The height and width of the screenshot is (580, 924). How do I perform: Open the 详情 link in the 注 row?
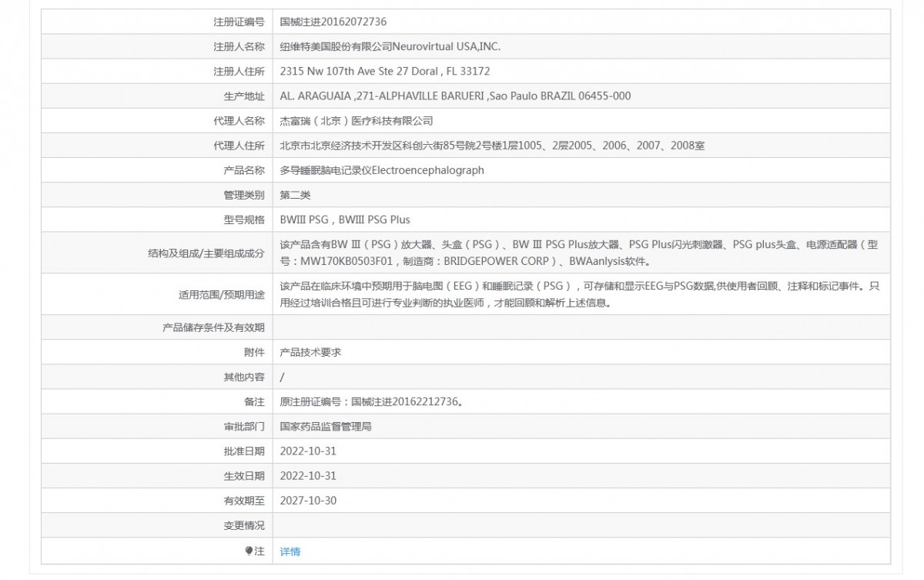[290, 552]
